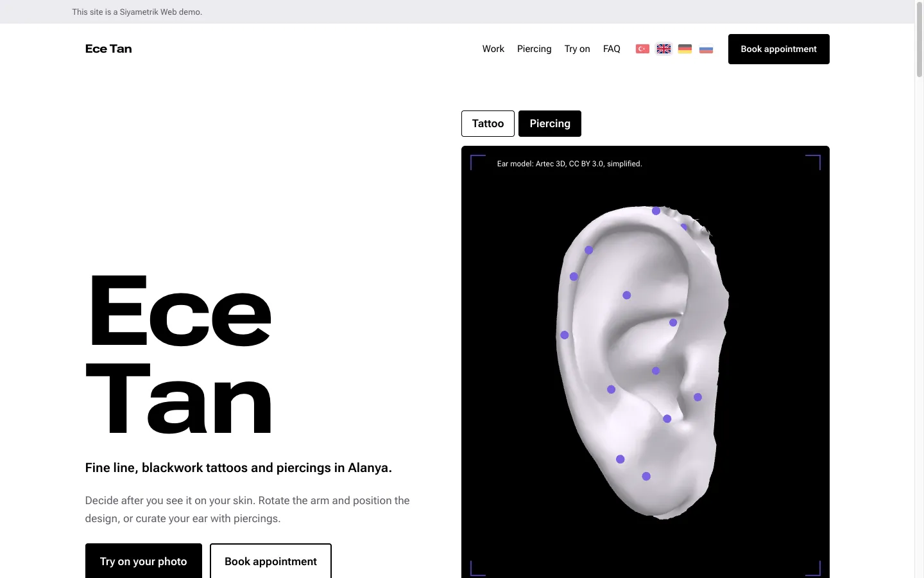Select the topmost piercing dot on the ear
Image resolution: width=924 pixels, height=578 pixels.
point(656,211)
